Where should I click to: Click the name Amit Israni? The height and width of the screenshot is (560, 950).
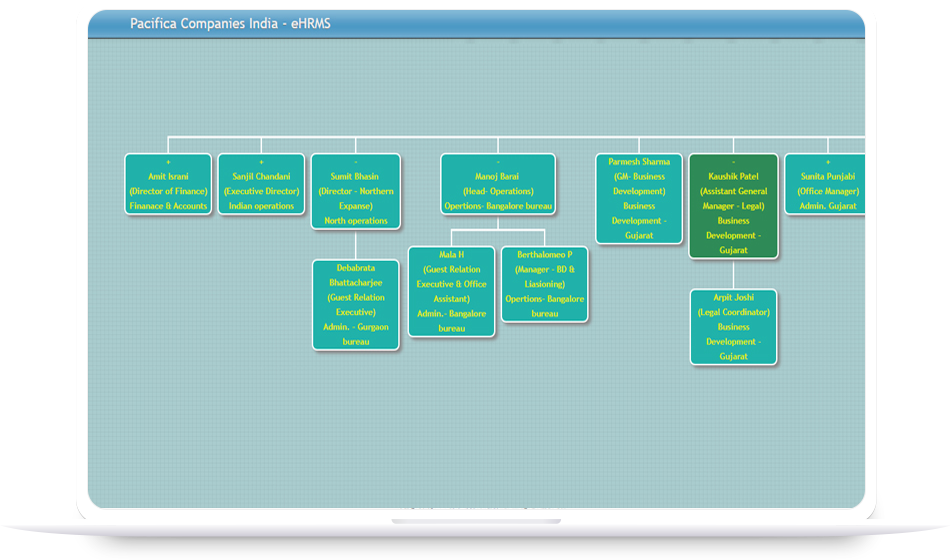168,176
